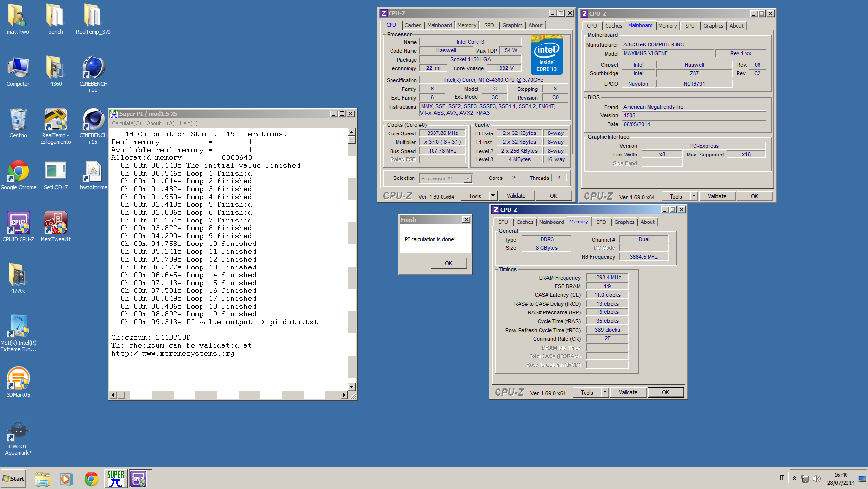Open the bench folder icon

click(55, 20)
